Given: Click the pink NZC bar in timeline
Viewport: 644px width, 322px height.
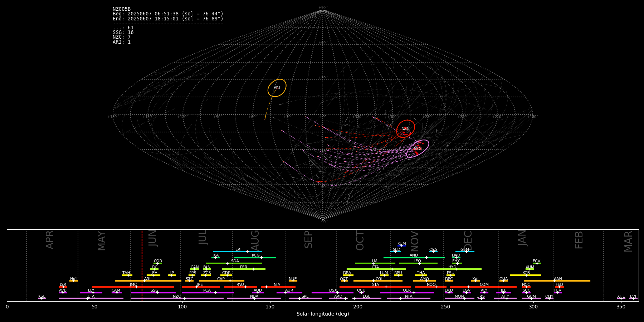Looking at the screenshot, I should [x=177, y=298].
